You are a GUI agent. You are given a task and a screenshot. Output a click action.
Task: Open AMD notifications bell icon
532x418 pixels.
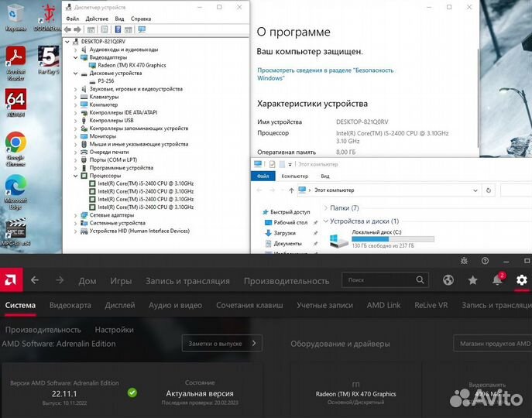pyautogui.click(x=497, y=280)
